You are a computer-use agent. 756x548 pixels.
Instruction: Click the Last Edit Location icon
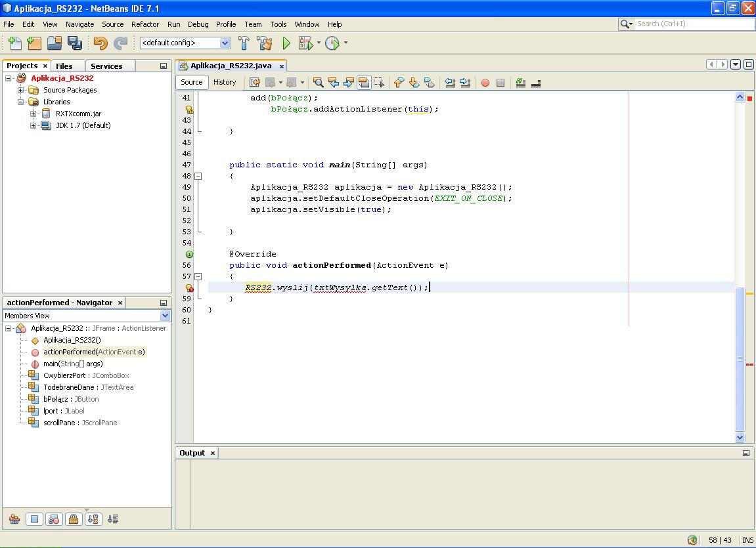pos(254,82)
